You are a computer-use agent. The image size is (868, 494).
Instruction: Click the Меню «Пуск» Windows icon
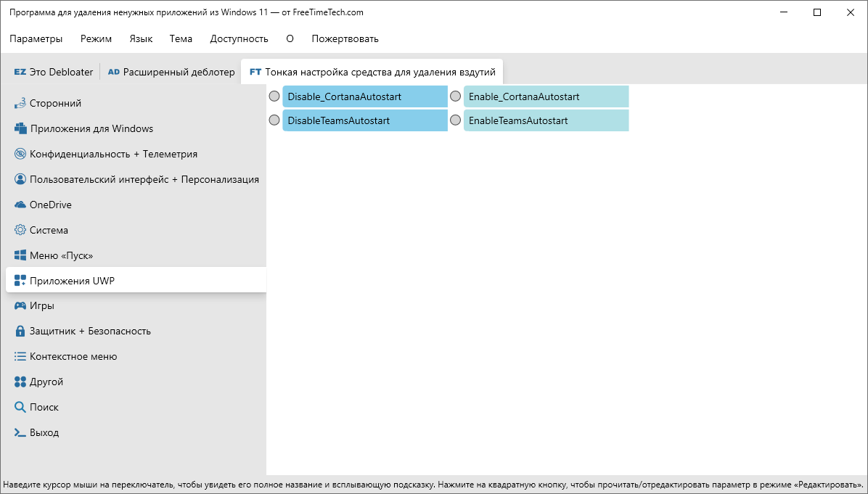pyautogui.click(x=20, y=255)
